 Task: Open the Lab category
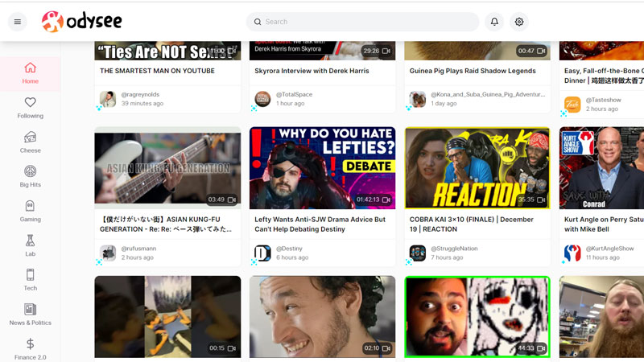(31, 245)
